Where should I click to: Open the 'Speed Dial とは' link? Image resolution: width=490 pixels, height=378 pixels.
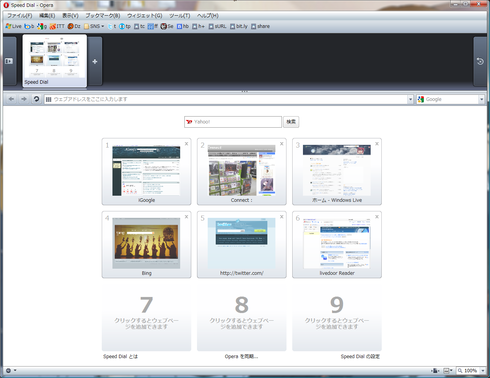tap(120, 356)
